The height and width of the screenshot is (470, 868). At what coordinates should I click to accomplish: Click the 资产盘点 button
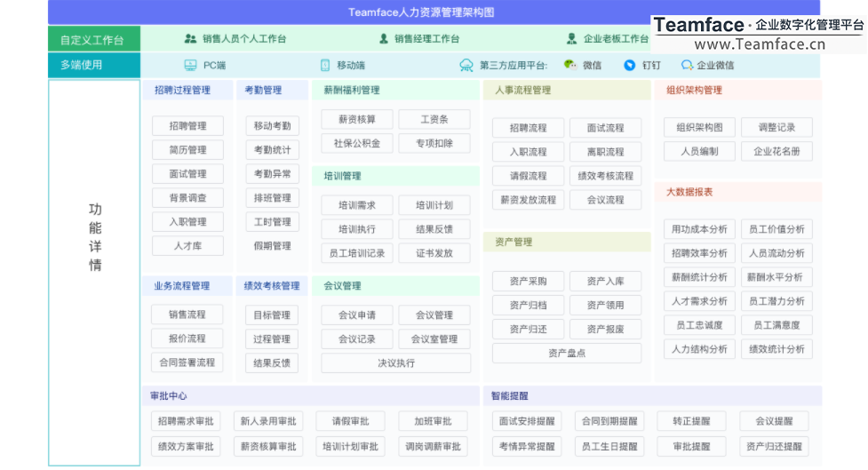[567, 353]
